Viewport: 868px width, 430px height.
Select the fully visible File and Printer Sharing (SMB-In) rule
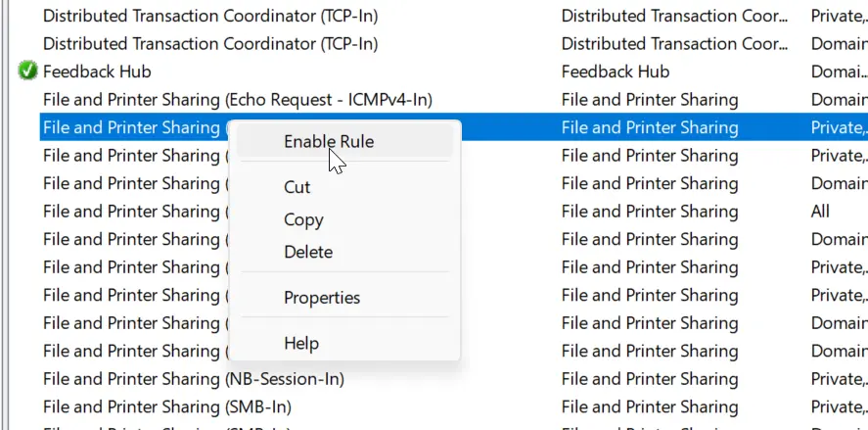[x=166, y=406]
